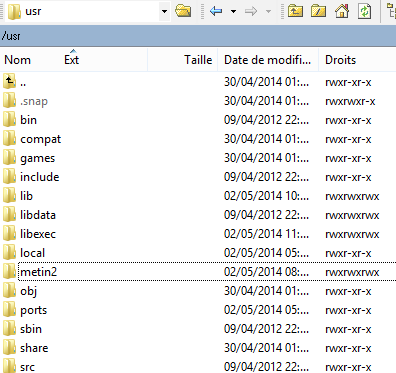Click the libexec date 02/05/2014 11:...
The image size is (396, 373).
266,234
